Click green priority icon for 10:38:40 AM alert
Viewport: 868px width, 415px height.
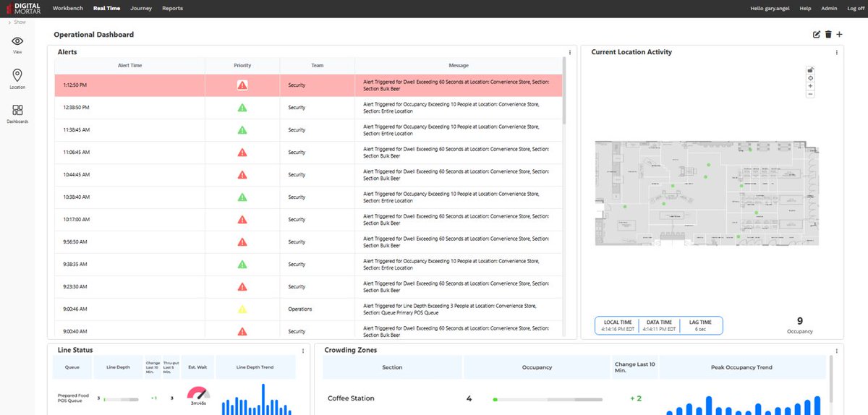pos(242,197)
